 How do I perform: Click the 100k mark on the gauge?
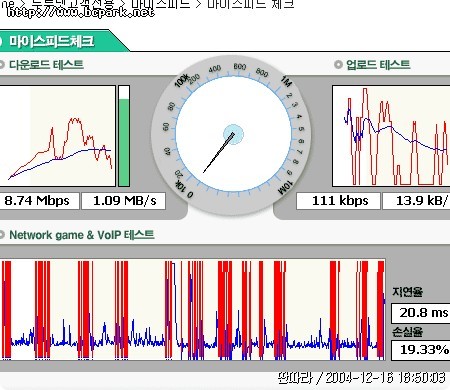[182, 80]
